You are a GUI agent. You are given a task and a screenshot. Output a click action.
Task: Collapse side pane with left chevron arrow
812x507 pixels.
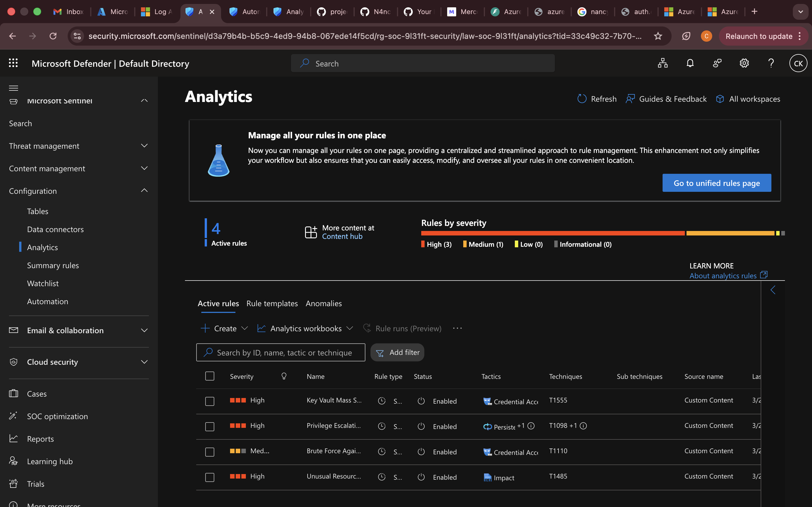tap(773, 290)
